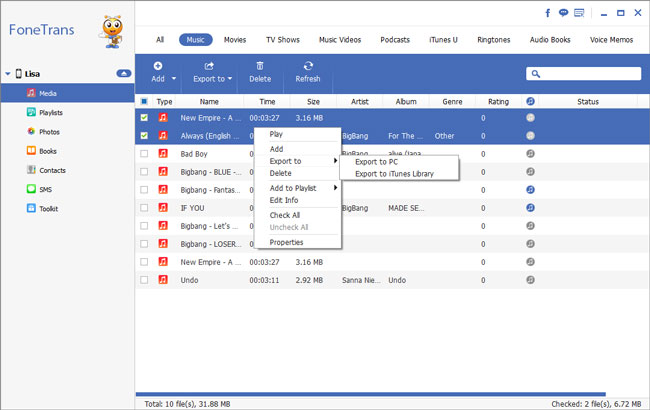650x410 pixels.
Task: Click the Lisa phone device icon
Action: click(x=19, y=73)
